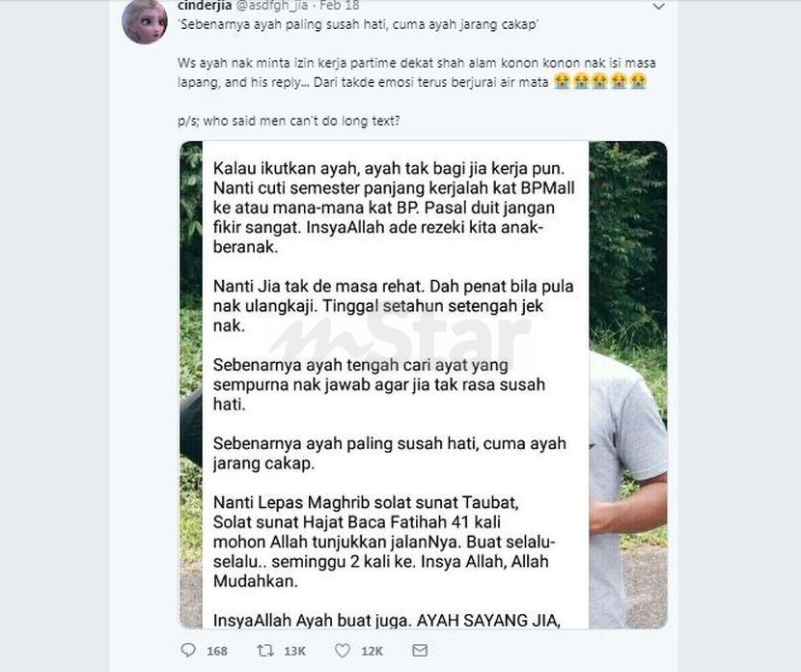Click the reply speech bubble icon
This screenshot has height=672, width=801.
pos(188,650)
